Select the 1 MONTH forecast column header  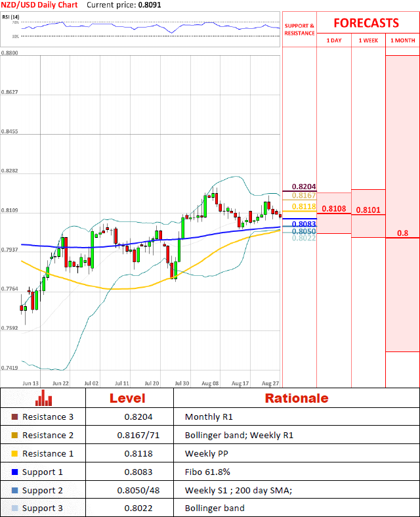coord(402,41)
